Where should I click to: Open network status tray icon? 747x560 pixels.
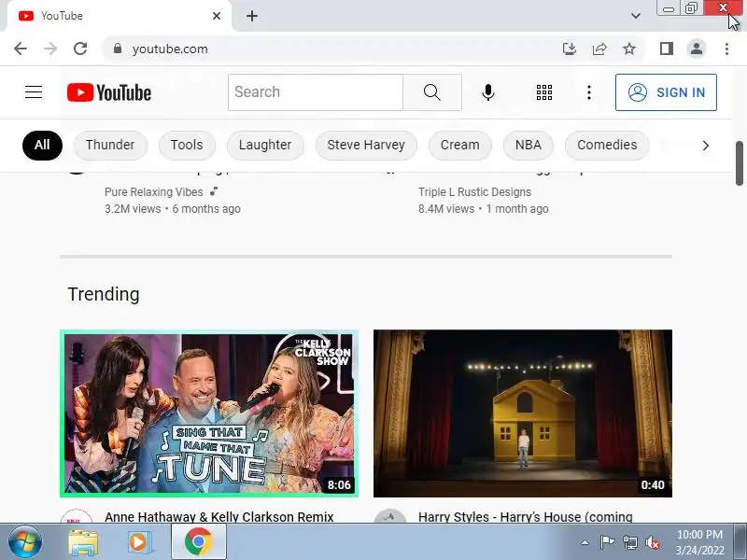pyautogui.click(x=629, y=542)
